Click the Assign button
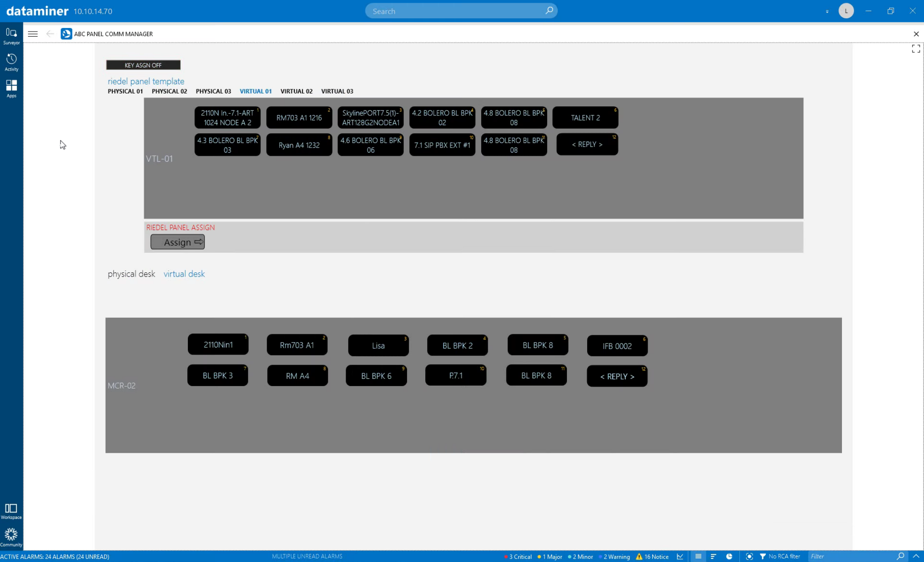Viewport: 924px width, 562px height. 178,242
